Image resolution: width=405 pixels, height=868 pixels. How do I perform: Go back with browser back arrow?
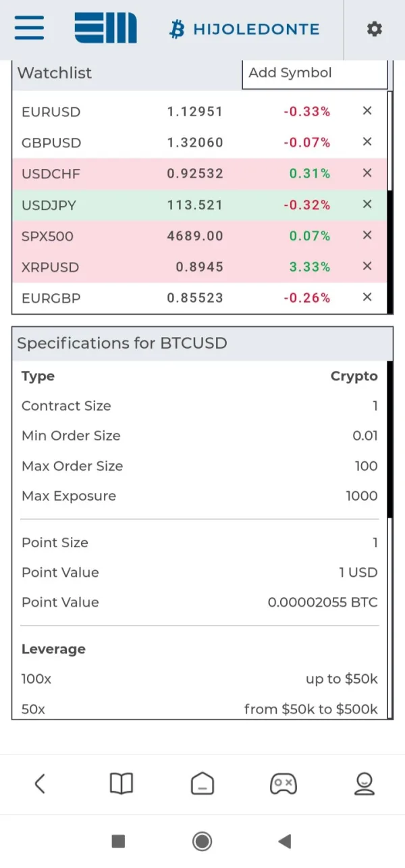coord(40,784)
